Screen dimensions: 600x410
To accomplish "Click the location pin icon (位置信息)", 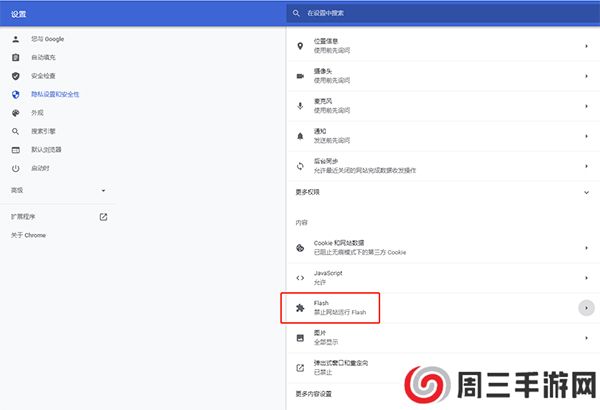I will (299, 46).
